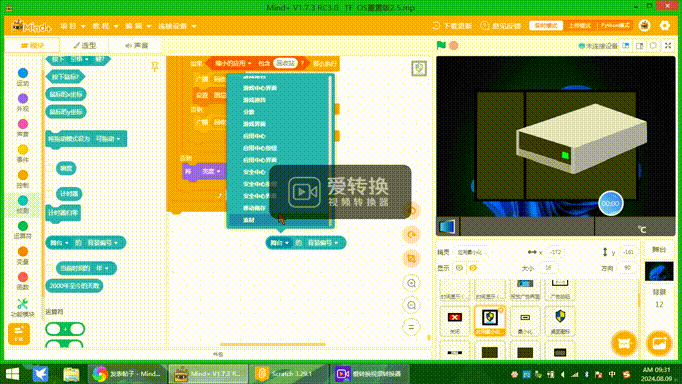The image size is (682, 384).
Task: Open the 连接设备 connect device menu
Action: 177,26
